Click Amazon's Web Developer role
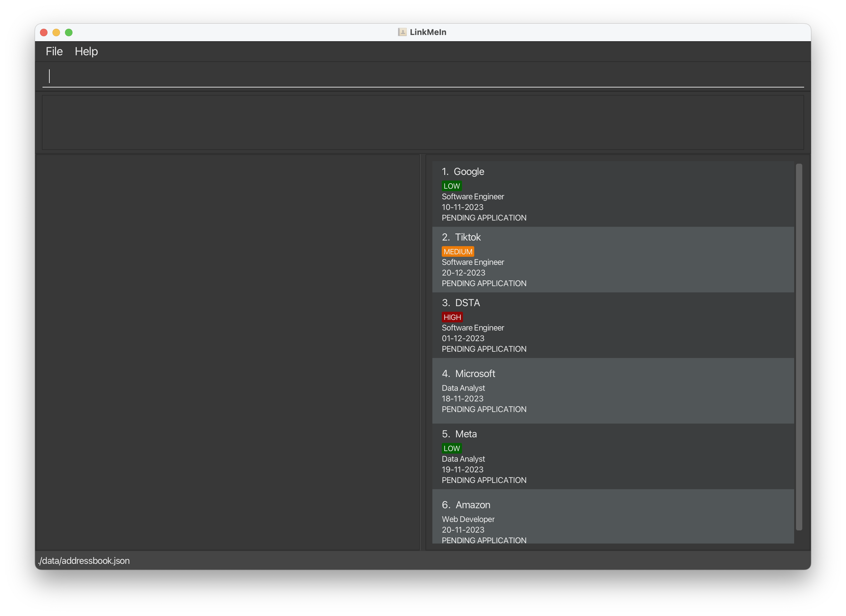Image resolution: width=846 pixels, height=616 pixels. coord(468,519)
